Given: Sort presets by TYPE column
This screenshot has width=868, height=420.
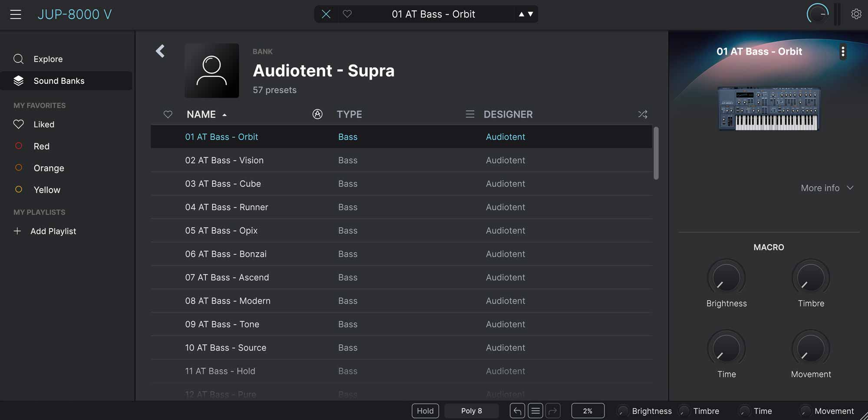Looking at the screenshot, I should pos(349,114).
